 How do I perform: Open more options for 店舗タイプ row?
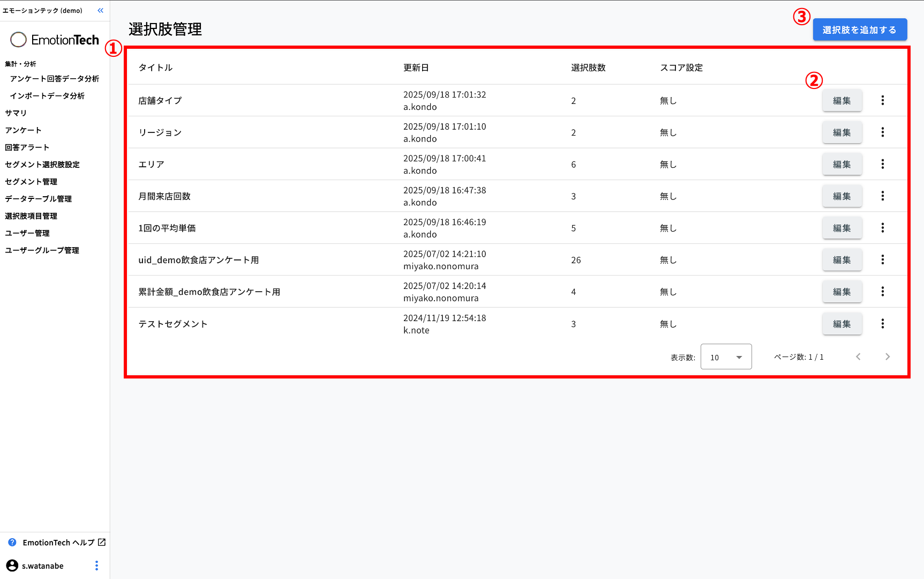pyautogui.click(x=882, y=100)
